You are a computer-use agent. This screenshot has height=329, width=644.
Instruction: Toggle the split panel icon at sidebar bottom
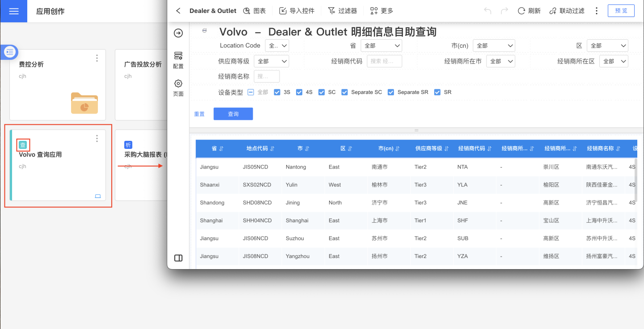click(178, 258)
